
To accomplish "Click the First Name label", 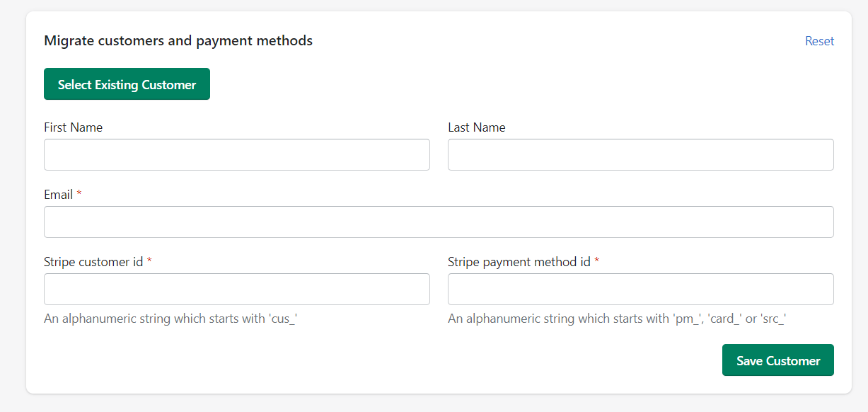I will click(x=73, y=127).
